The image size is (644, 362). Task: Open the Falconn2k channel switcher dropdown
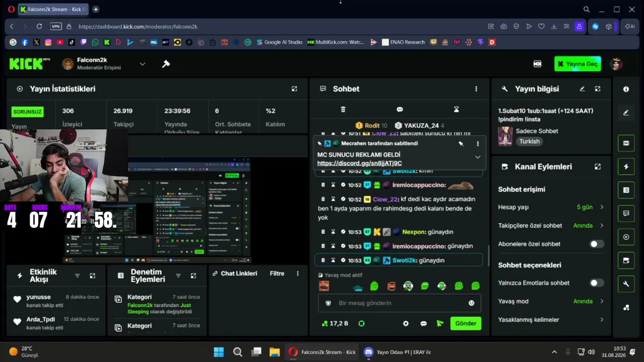[x=142, y=64]
